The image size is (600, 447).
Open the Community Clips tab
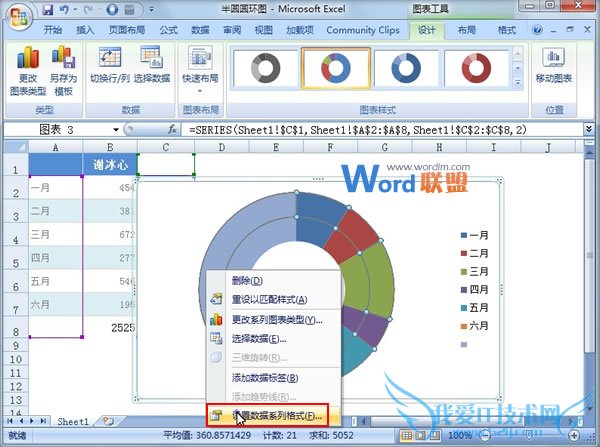[x=363, y=30]
